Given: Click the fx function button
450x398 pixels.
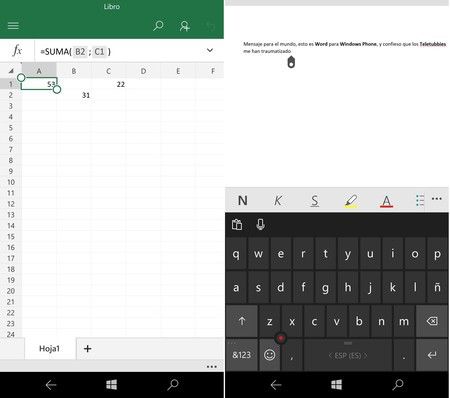Looking at the screenshot, I should pos(17,51).
